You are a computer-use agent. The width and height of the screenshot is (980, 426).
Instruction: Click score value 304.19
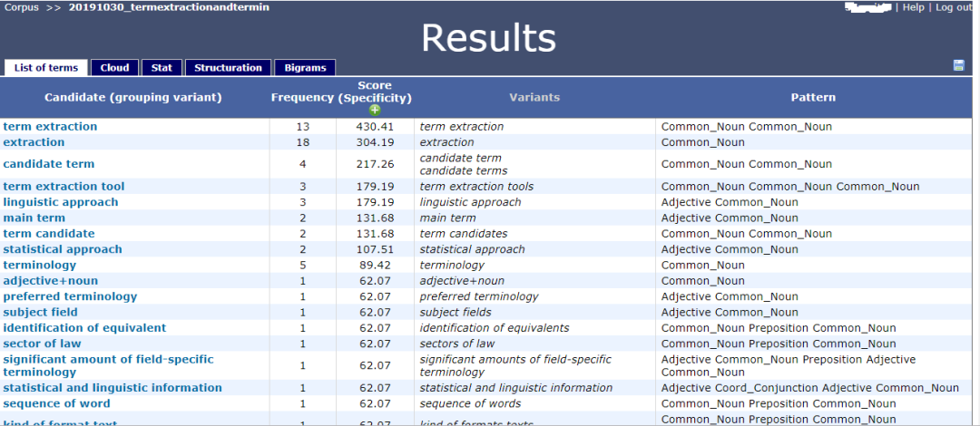click(x=374, y=141)
